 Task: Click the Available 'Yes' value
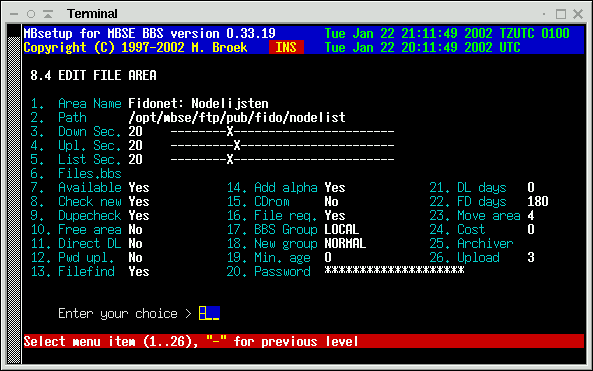tap(139, 188)
